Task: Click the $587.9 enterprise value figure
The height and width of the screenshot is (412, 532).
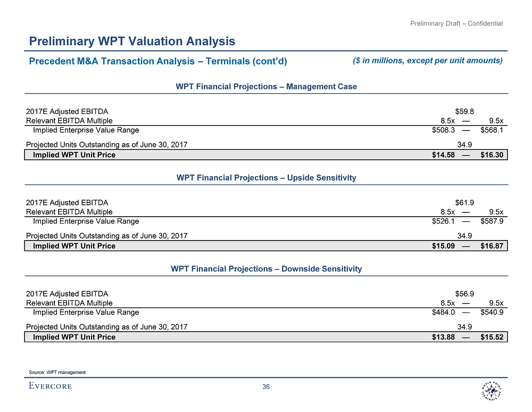Action: (x=492, y=221)
